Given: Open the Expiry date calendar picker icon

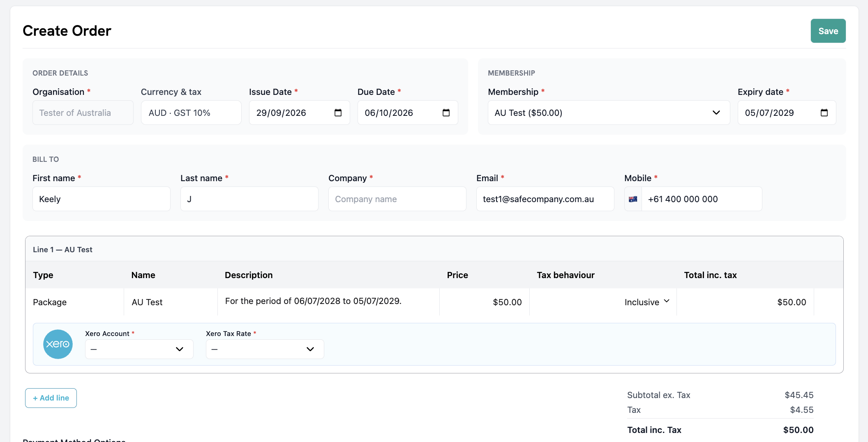Looking at the screenshot, I should 824,113.
